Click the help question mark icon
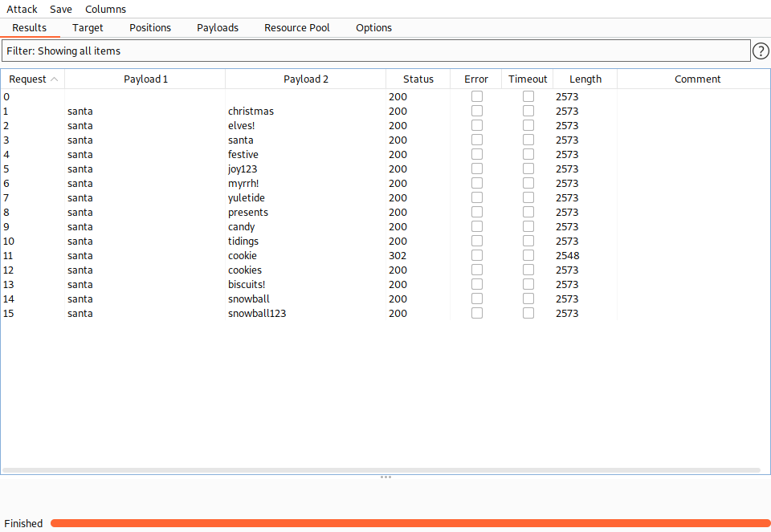 pos(761,51)
